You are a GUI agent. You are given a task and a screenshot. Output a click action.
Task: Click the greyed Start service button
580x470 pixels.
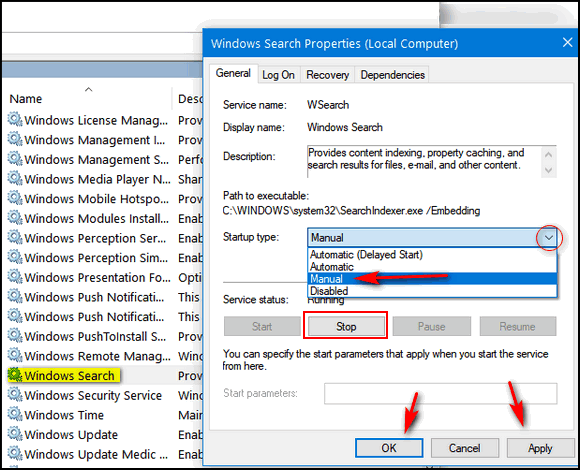coord(262,327)
